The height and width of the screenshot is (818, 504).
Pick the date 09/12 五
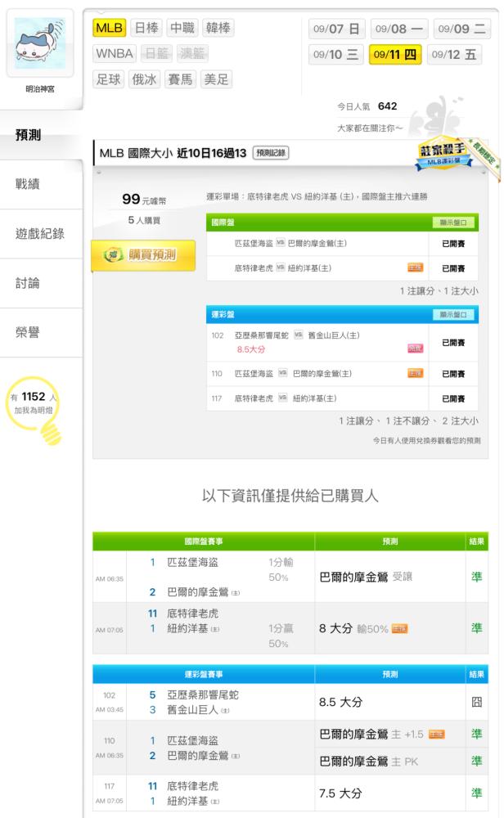point(454,54)
